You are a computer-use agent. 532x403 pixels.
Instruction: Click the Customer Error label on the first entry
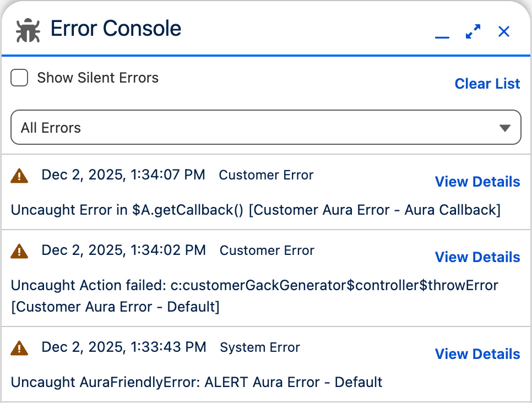(x=266, y=175)
